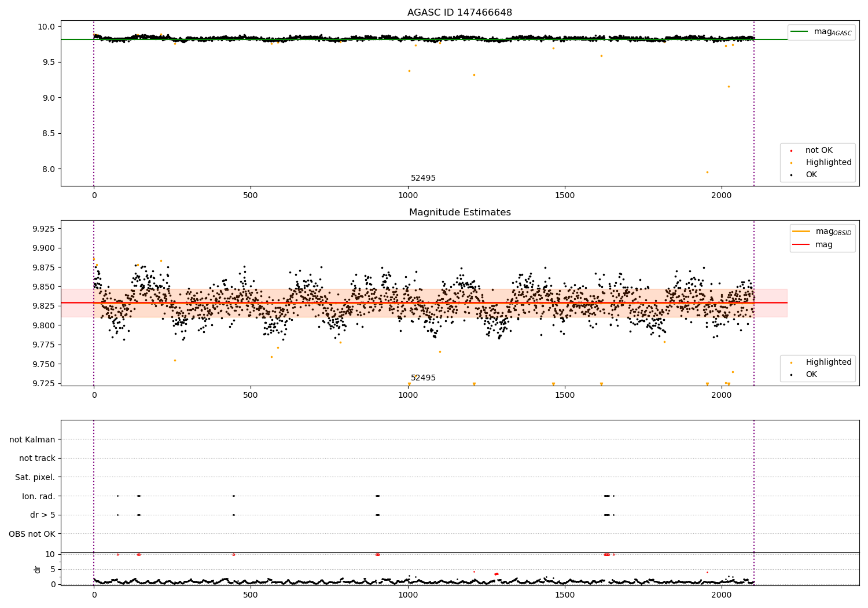Click the rotated 'dr' y-axis label
The height and width of the screenshot is (608, 868).
coord(38,569)
